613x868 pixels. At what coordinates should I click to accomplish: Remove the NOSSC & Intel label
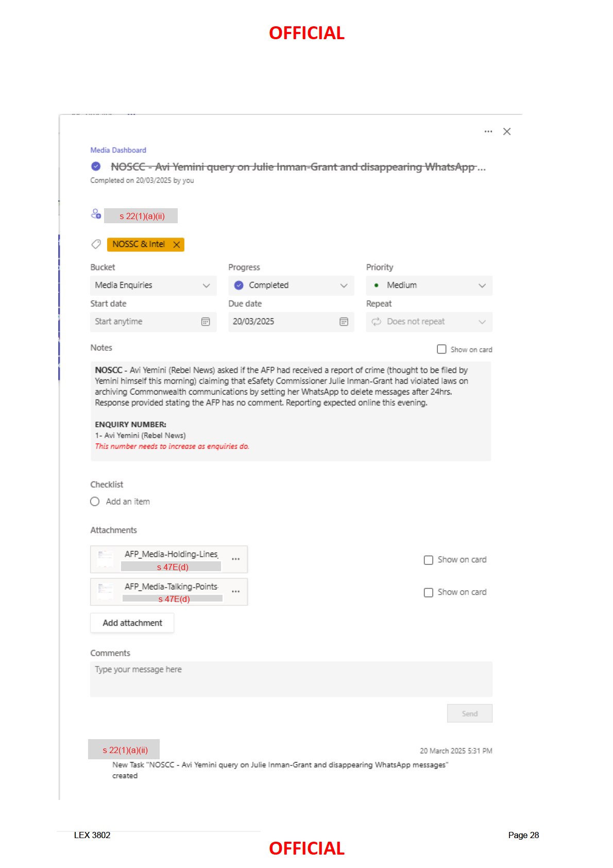tap(177, 245)
